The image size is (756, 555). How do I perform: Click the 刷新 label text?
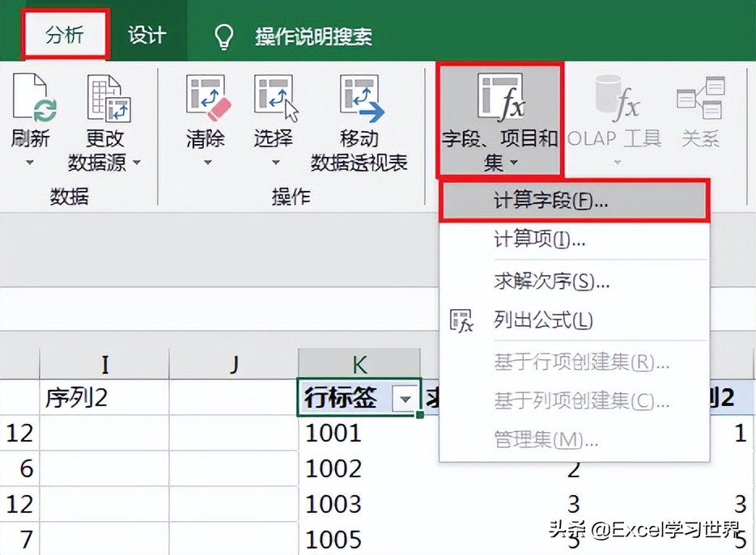pos(31,139)
